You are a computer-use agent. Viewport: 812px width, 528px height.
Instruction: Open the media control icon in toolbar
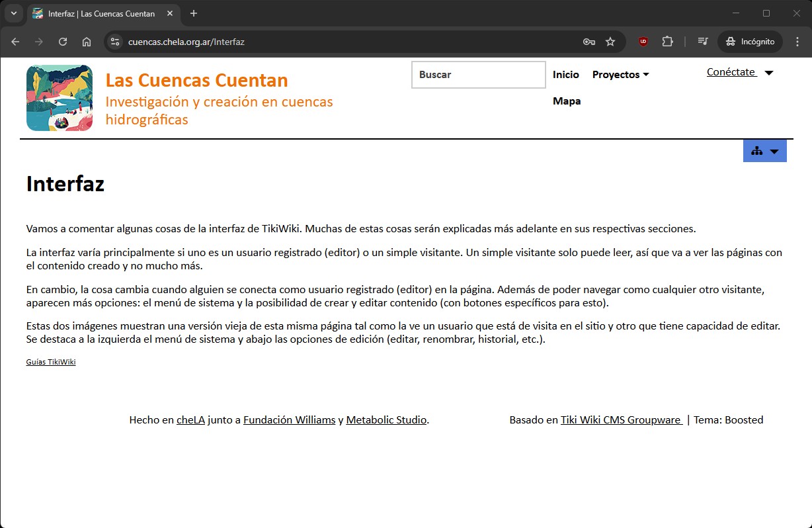[703, 42]
